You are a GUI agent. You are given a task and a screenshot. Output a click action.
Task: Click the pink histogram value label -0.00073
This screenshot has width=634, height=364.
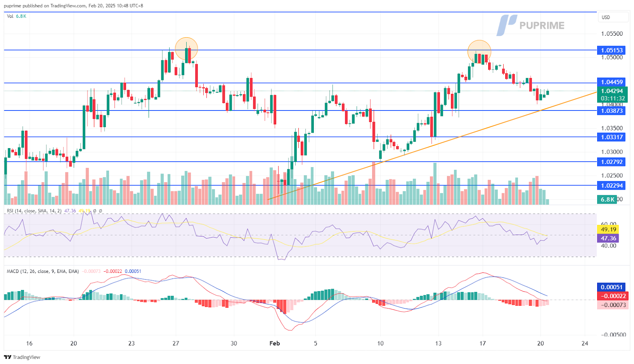613,305
